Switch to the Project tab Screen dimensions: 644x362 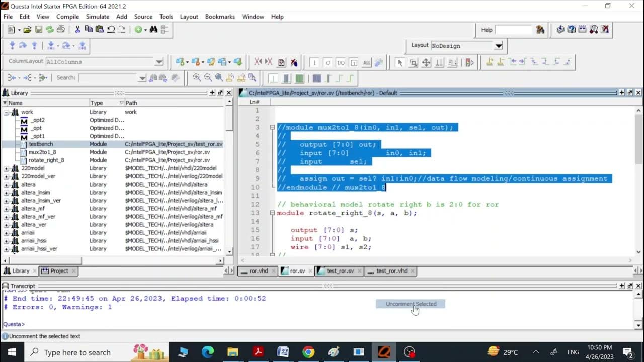click(x=59, y=270)
